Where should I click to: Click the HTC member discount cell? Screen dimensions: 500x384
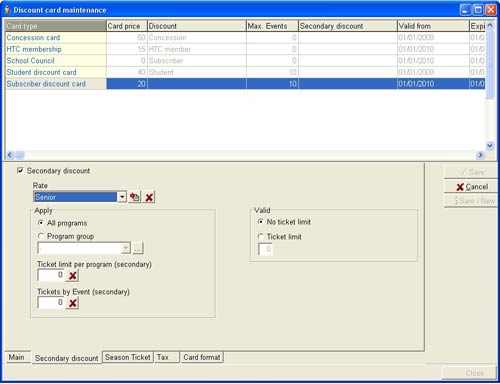(197, 49)
